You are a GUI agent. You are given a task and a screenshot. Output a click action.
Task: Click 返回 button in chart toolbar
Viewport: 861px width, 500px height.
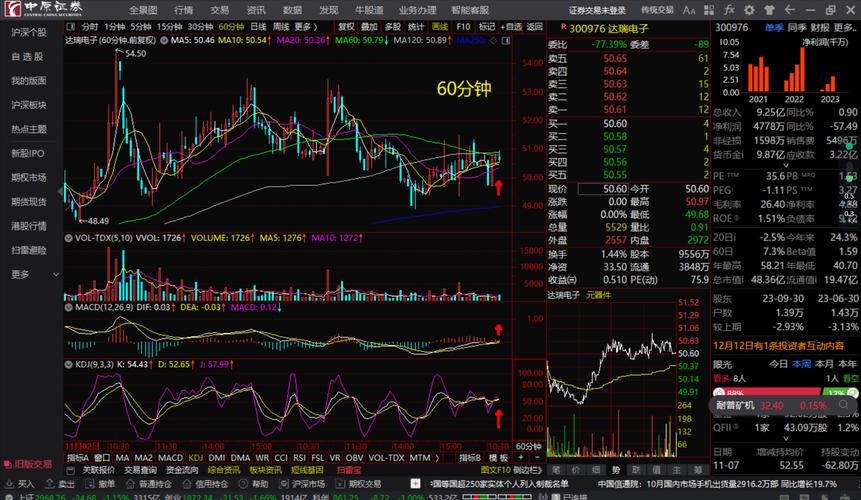click(x=534, y=26)
